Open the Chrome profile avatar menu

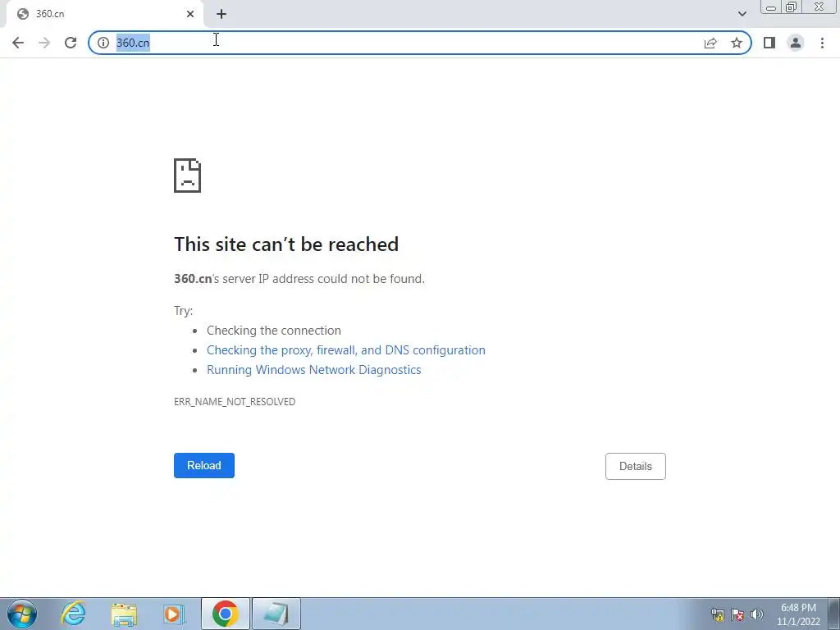(x=796, y=43)
